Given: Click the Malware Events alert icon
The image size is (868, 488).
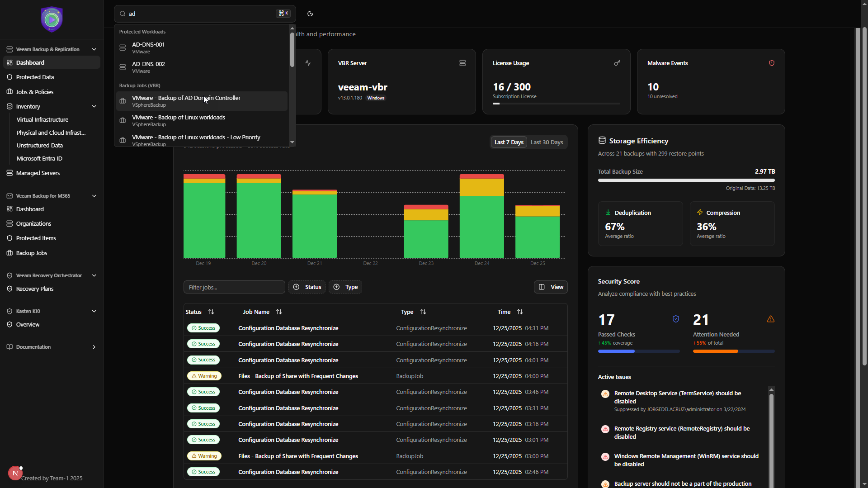Looking at the screenshot, I should pos(771,63).
